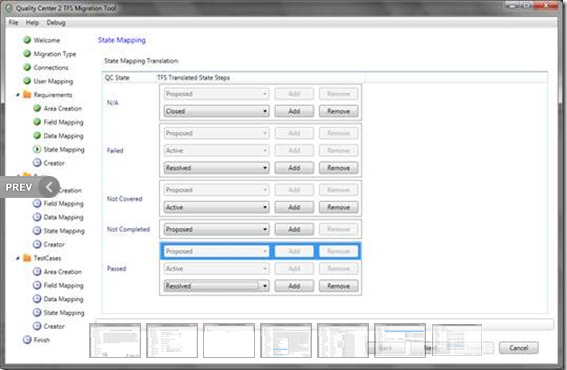Viewport: 567px width, 370px height.
Task: Select the Welcome step label
Action: click(x=47, y=40)
